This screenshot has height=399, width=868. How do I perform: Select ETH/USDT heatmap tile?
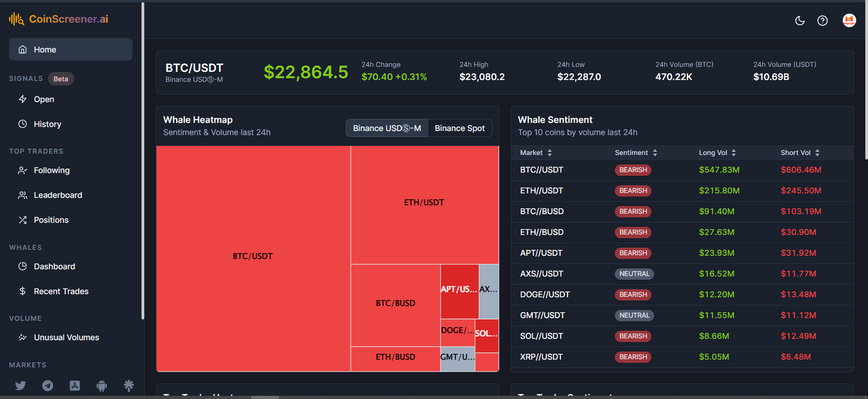pos(425,205)
